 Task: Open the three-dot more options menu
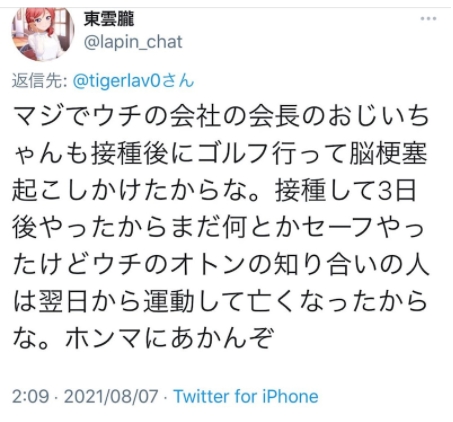click(x=428, y=18)
